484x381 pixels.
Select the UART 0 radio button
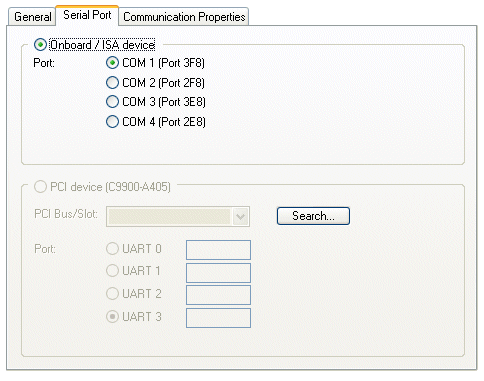click(x=112, y=249)
